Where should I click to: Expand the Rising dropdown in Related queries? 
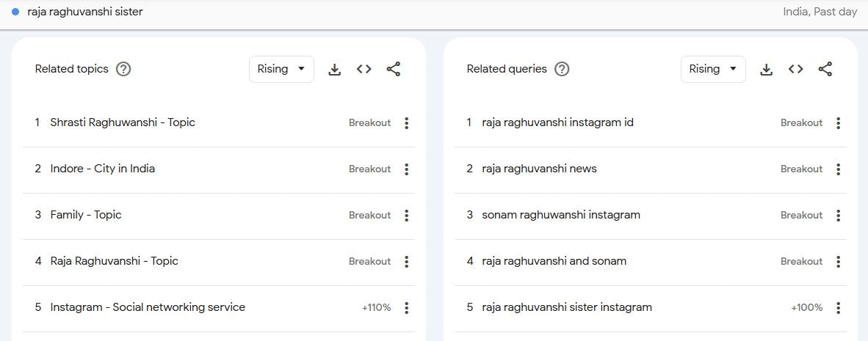[713, 69]
